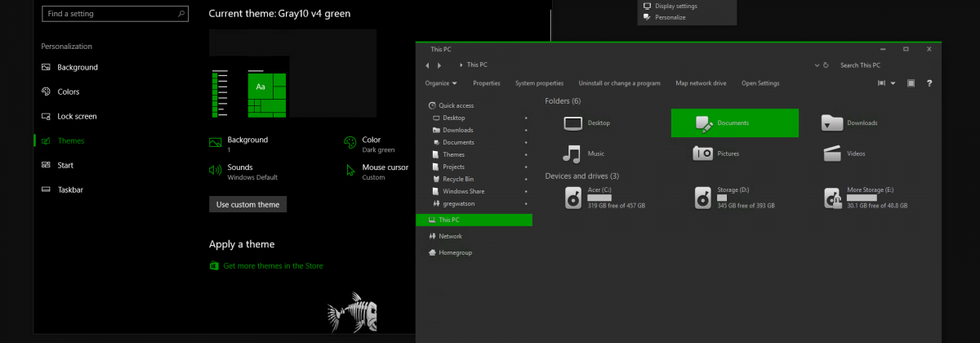Click This PC in the address bar
The height and width of the screenshot is (343, 980).
pos(478,65)
